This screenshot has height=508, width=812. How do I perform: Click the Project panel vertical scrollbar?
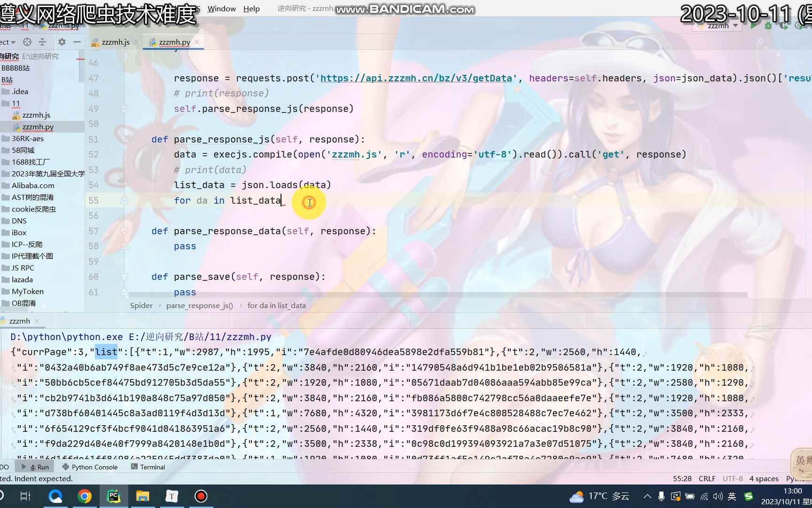[x=82, y=66]
